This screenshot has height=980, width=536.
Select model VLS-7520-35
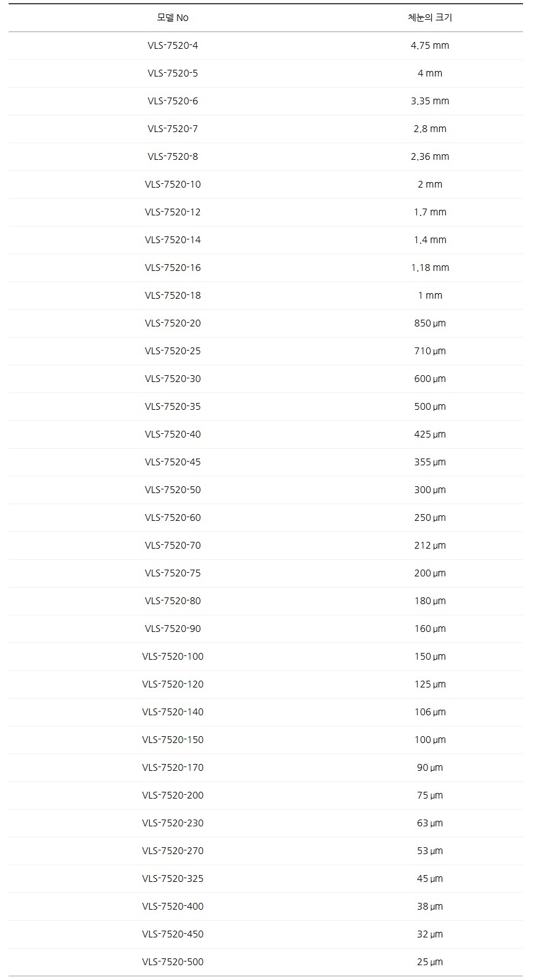tap(173, 407)
